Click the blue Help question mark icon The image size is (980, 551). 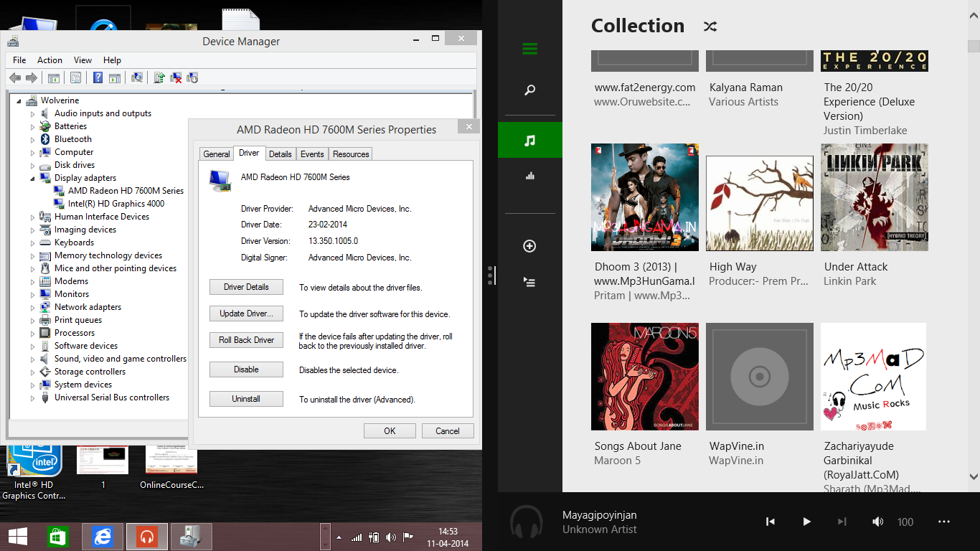[x=98, y=77]
